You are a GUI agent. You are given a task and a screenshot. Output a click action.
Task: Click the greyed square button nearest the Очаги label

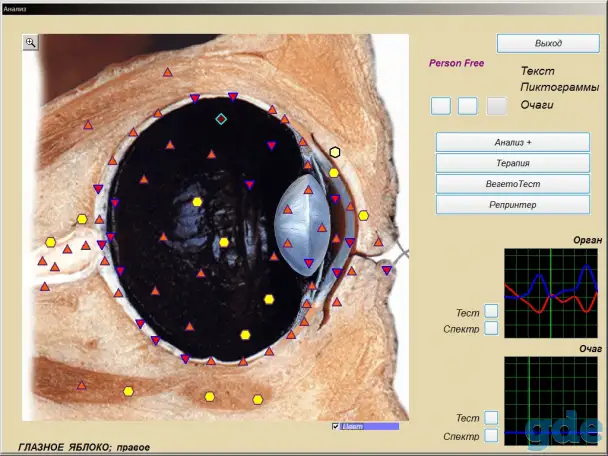496,106
